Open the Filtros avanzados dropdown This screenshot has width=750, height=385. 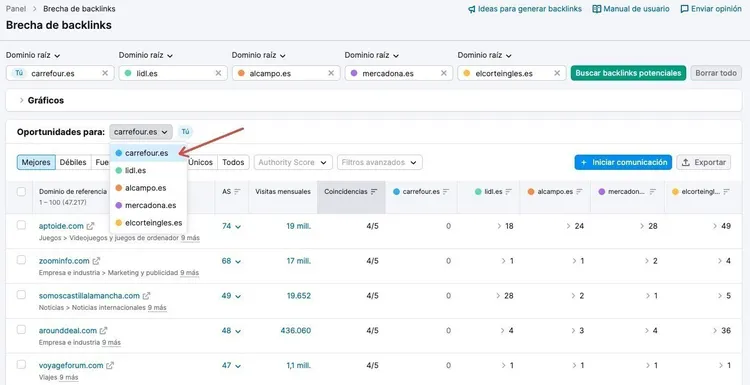click(380, 163)
